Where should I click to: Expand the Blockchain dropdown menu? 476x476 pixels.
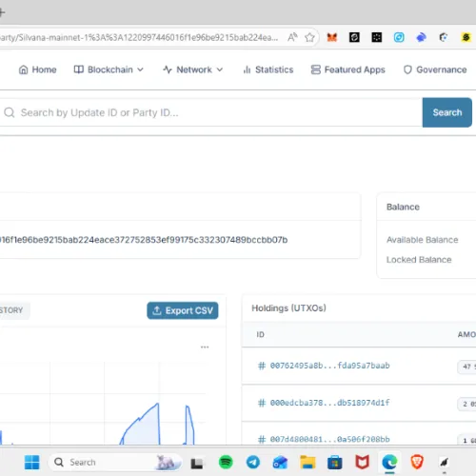(109, 69)
